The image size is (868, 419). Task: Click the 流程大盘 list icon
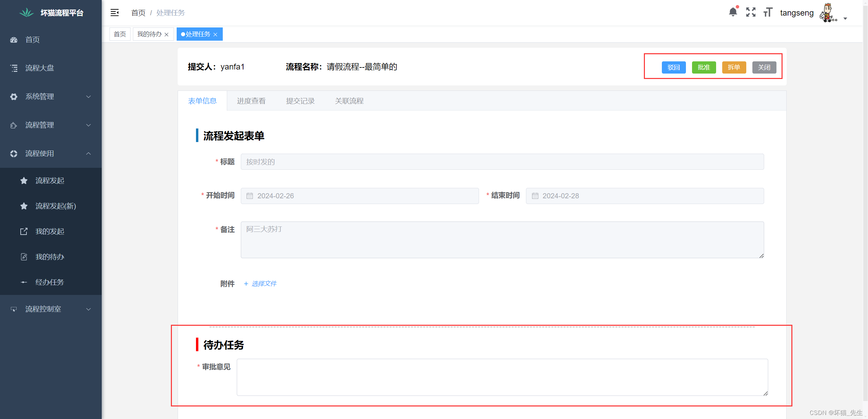point(14,68)
